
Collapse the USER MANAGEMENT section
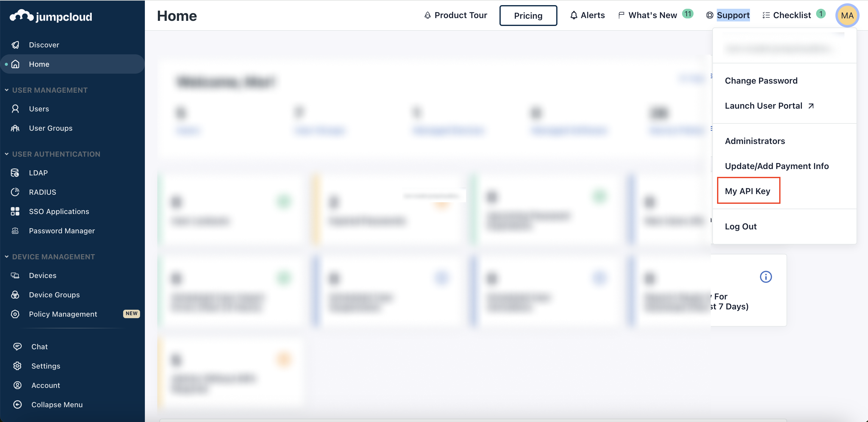click(x=6, y=90)
